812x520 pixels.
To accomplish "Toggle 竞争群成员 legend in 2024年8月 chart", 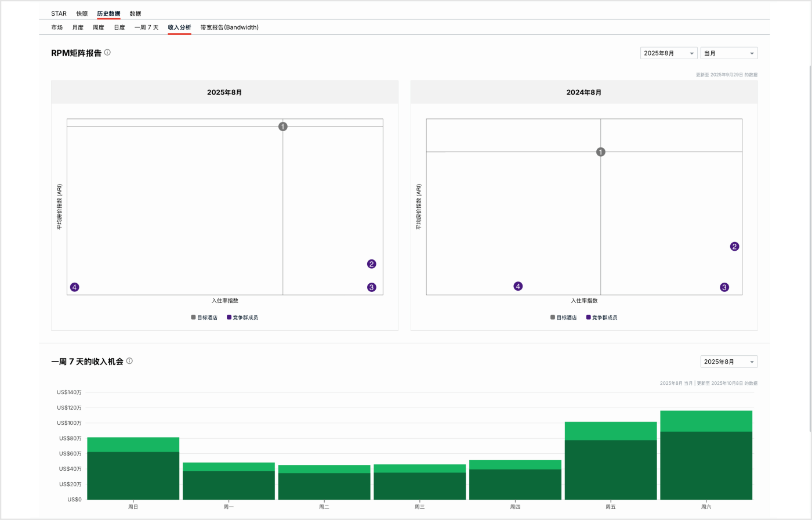I will tap(601, 317).
